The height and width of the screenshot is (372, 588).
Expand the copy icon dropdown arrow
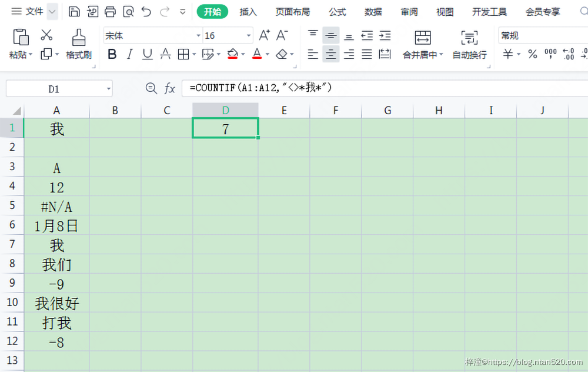pos(57,54)
